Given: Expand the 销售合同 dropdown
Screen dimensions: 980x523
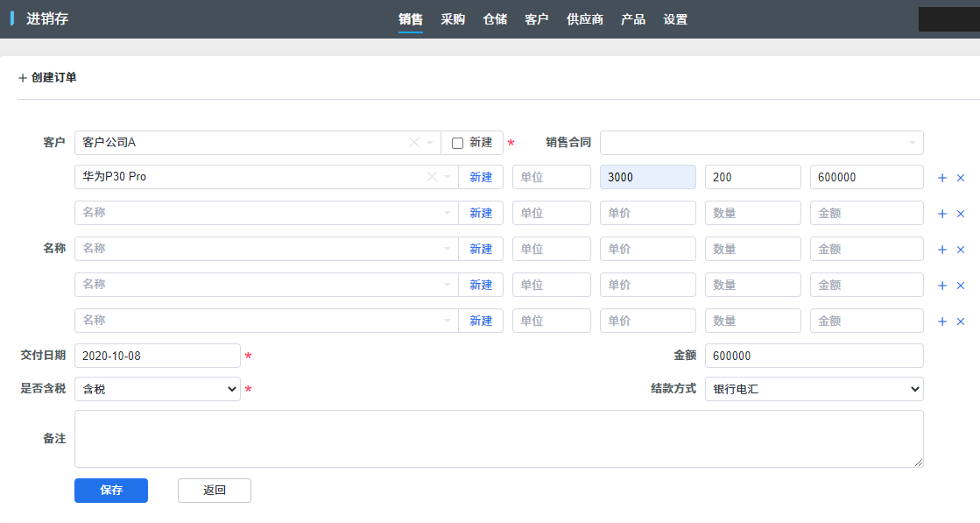Looking at the screenshot, I should point(912,143).
